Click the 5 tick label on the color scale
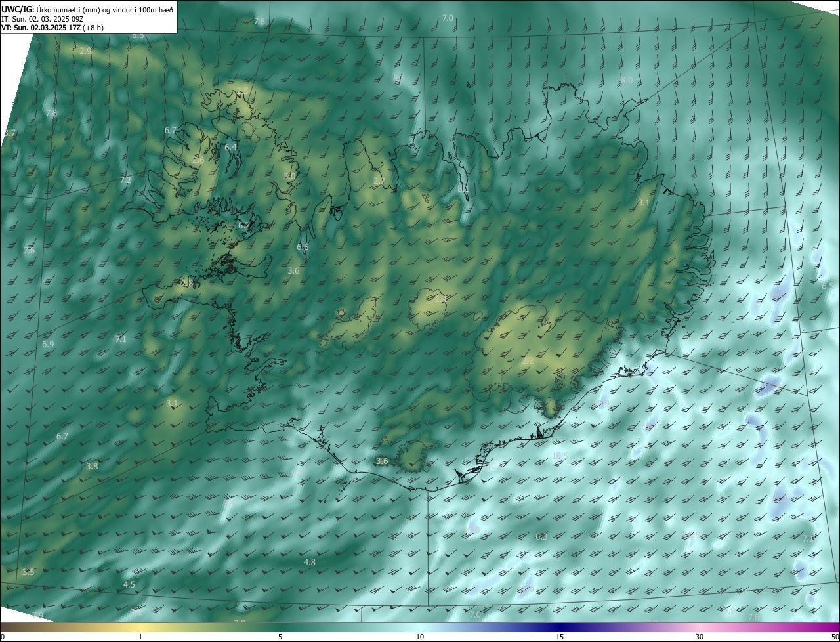Viewport: 840px width, 642px height. coord(280,637)
